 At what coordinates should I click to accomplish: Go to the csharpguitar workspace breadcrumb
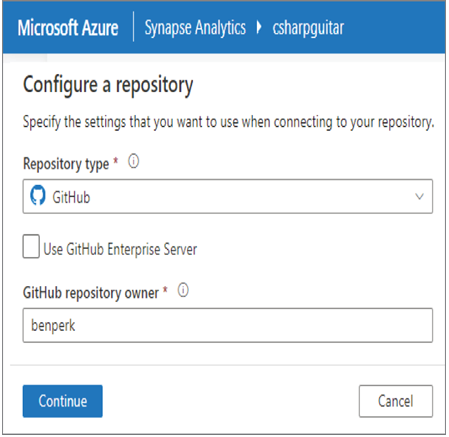click(x=308, y=28)
